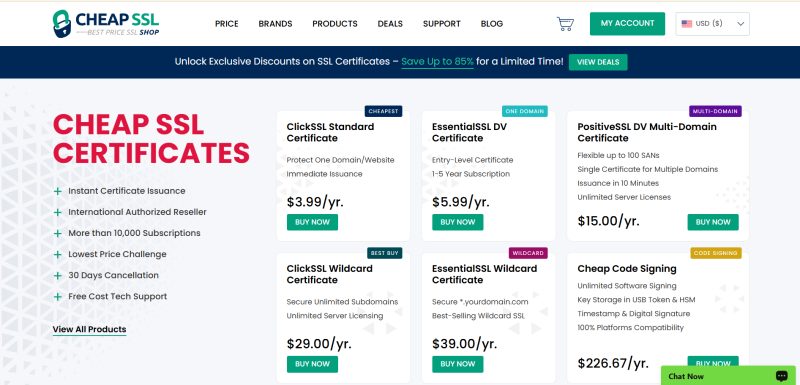Open the View All Products link
Image resolution: width=800 pixels, height=385 pixels.
(x=89, y=329)
